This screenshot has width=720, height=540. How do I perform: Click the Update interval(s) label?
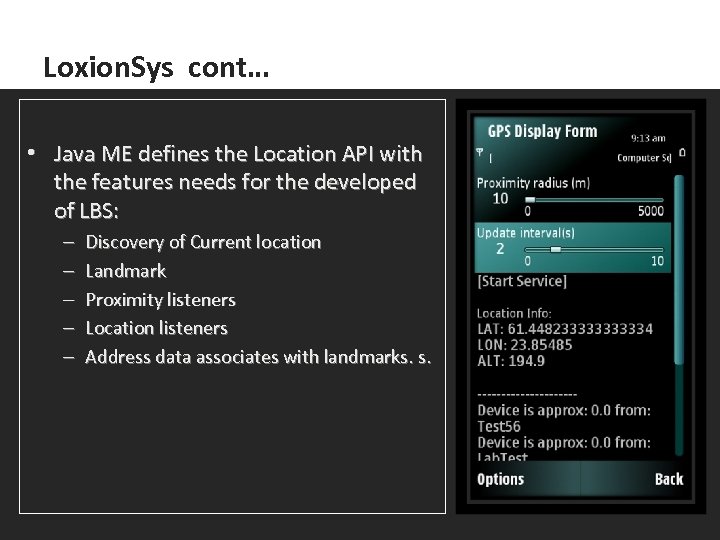(525, 233)
